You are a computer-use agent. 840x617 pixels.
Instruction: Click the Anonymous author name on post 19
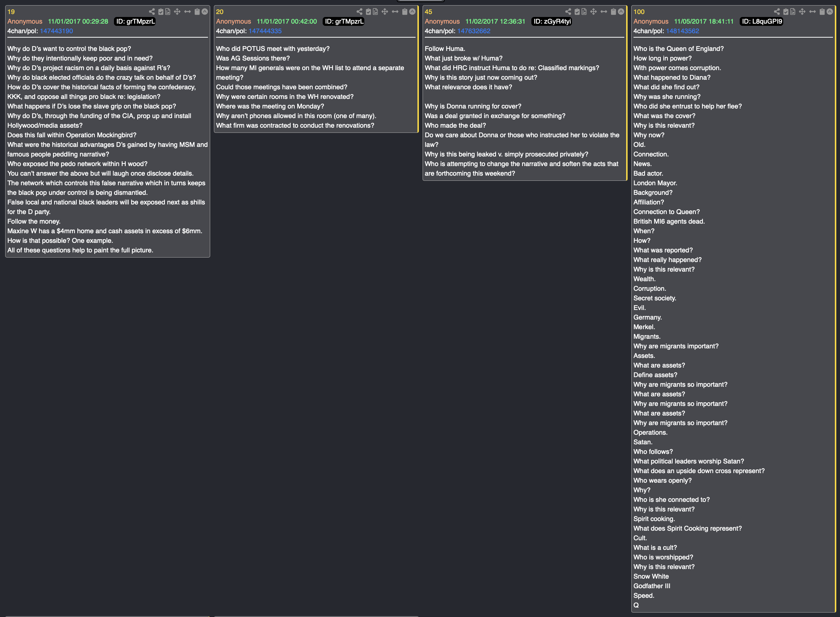click(25, 21)
